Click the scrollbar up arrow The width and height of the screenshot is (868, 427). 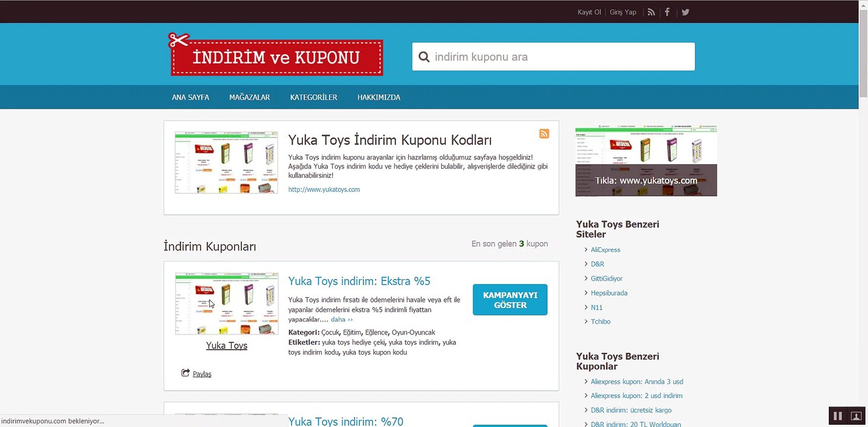point(863,4)
